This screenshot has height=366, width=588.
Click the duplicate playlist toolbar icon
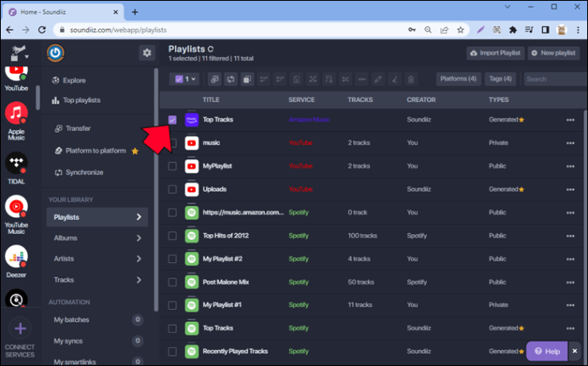[x=247, y=79]
